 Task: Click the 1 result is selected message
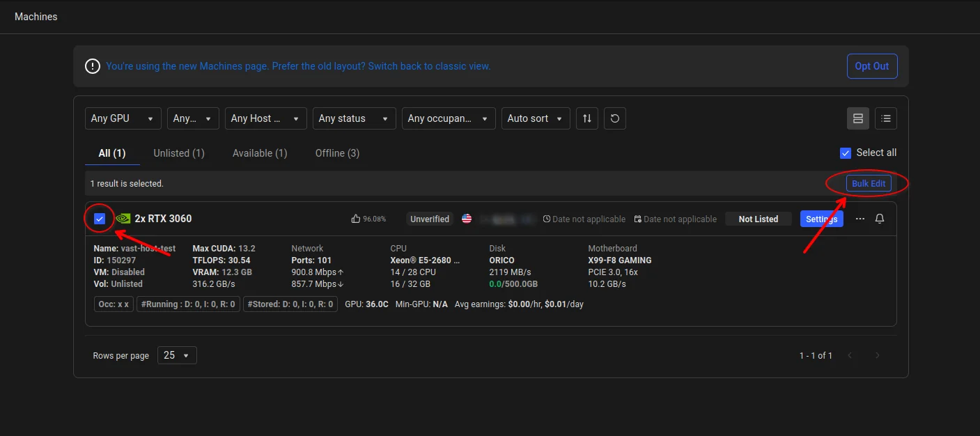(x=127, y=183)
